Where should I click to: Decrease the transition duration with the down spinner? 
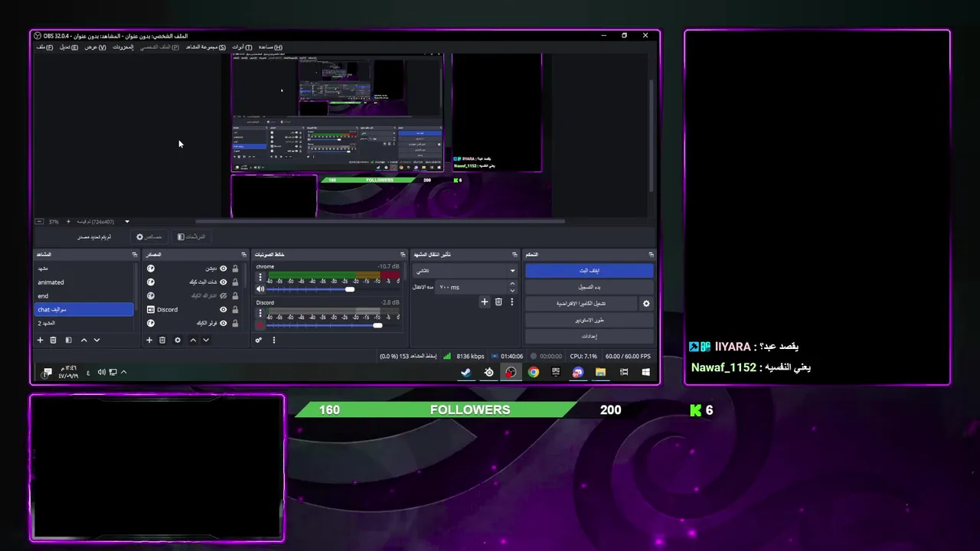(512, 290)
